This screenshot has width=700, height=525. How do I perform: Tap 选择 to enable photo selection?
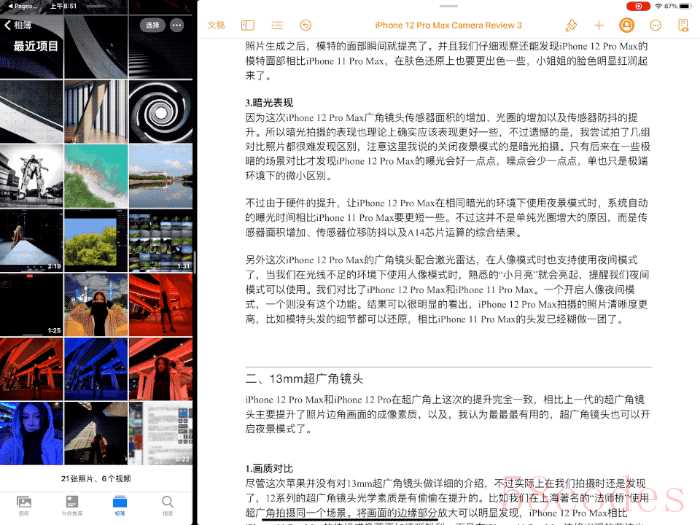tap(152, 25)
